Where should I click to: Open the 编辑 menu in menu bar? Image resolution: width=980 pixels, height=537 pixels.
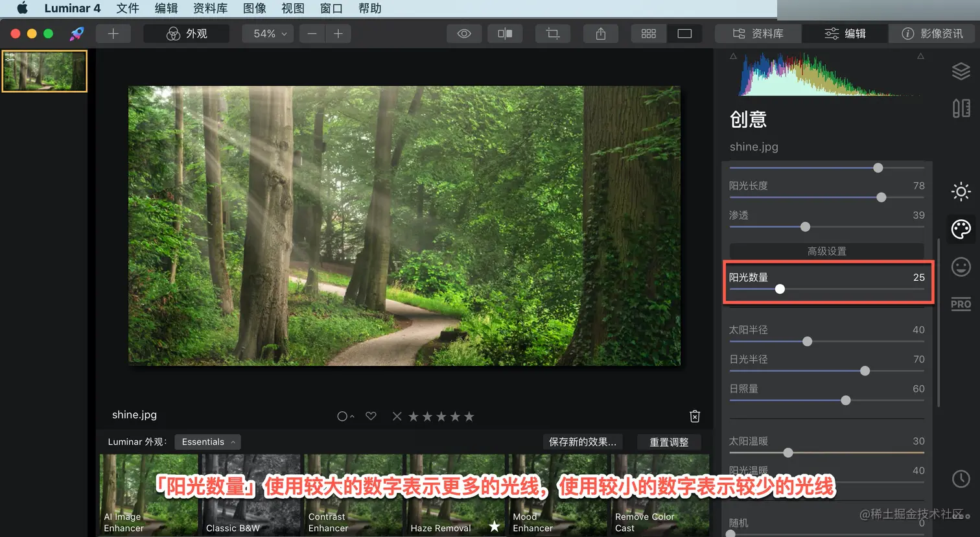(x=166, y=8)
